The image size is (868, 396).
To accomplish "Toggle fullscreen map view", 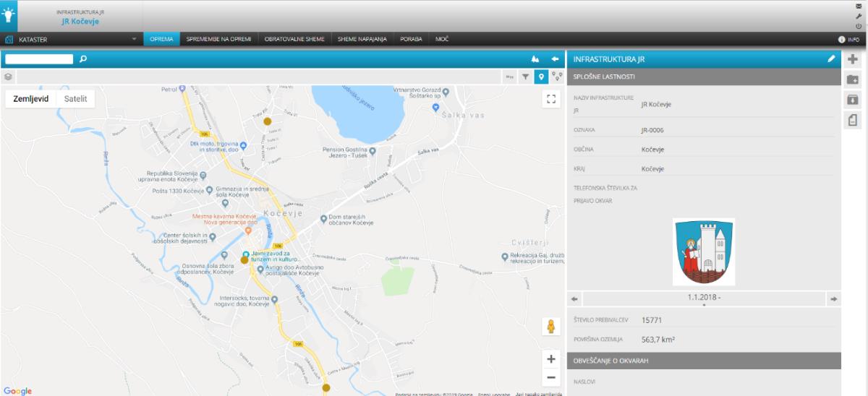I will pyautogui.click(x=551, y=99).
